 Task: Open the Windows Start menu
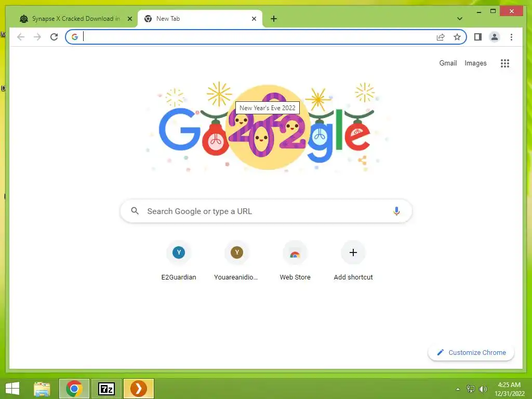[x=12, y=389]
